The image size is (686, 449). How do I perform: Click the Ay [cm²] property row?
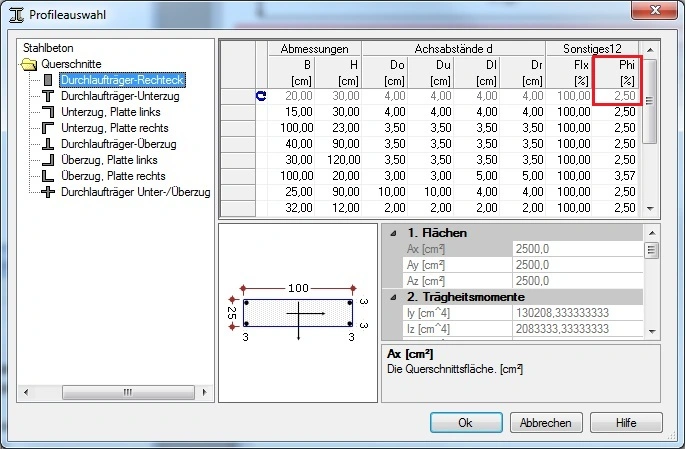tap(523, 265)
